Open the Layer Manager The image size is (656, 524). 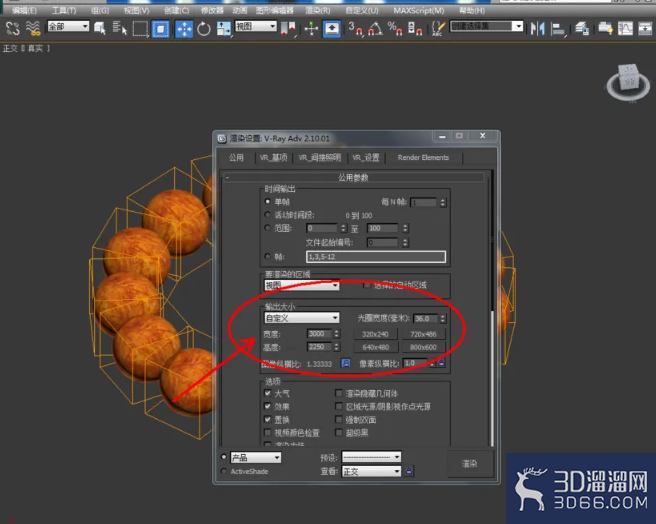coord(582,28)
